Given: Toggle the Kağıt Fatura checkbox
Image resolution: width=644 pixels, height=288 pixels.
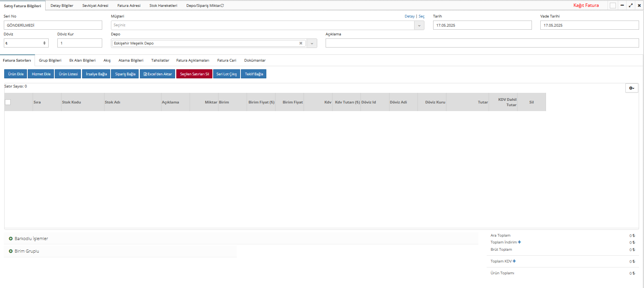Looking at the screenshot, I should (612, 5).
